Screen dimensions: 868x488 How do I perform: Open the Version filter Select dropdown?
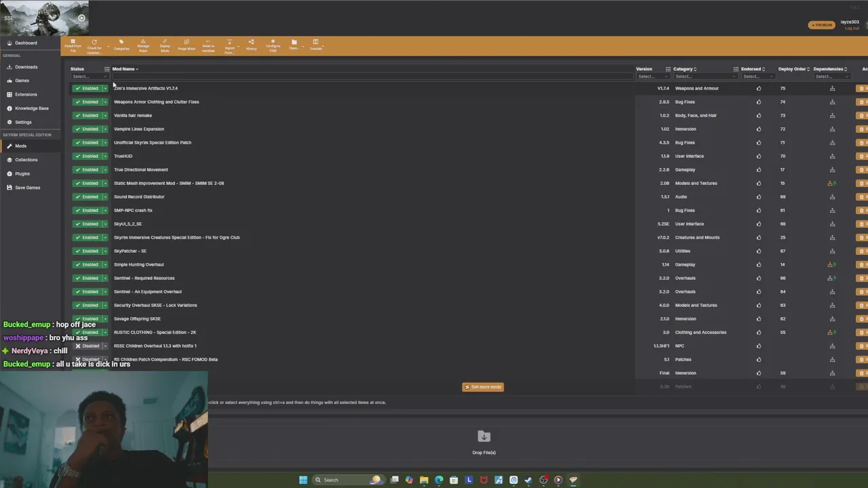point(652,77)
